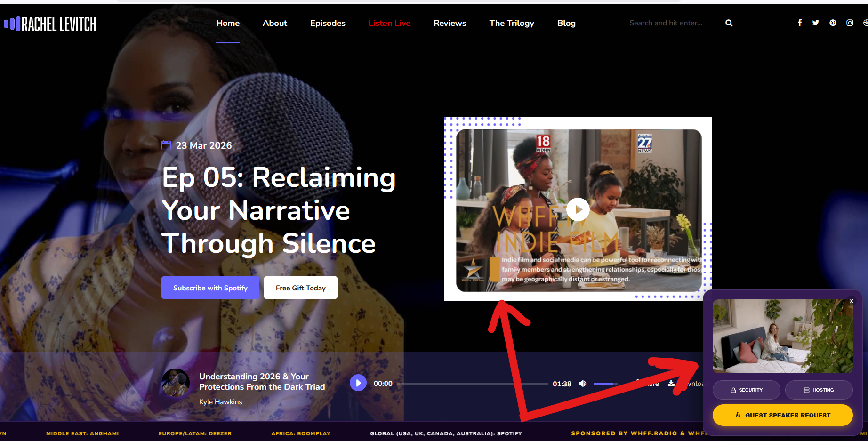Screen dimensions: 868x441
Task: Click the audio playback progress bar
Action: point(472,384)
